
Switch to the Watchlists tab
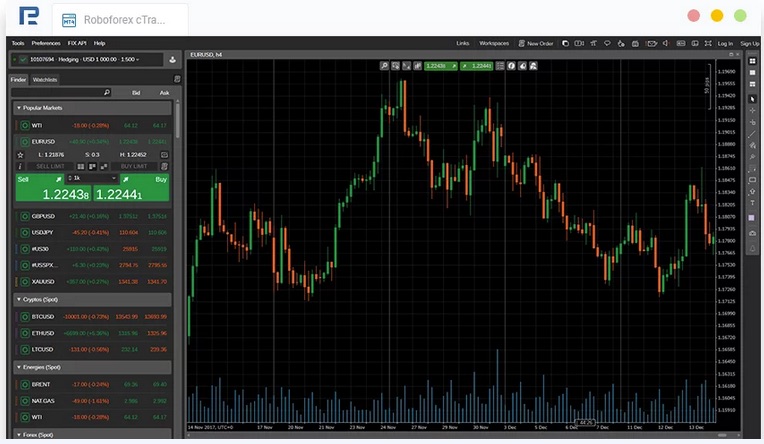tap(45, 79)
